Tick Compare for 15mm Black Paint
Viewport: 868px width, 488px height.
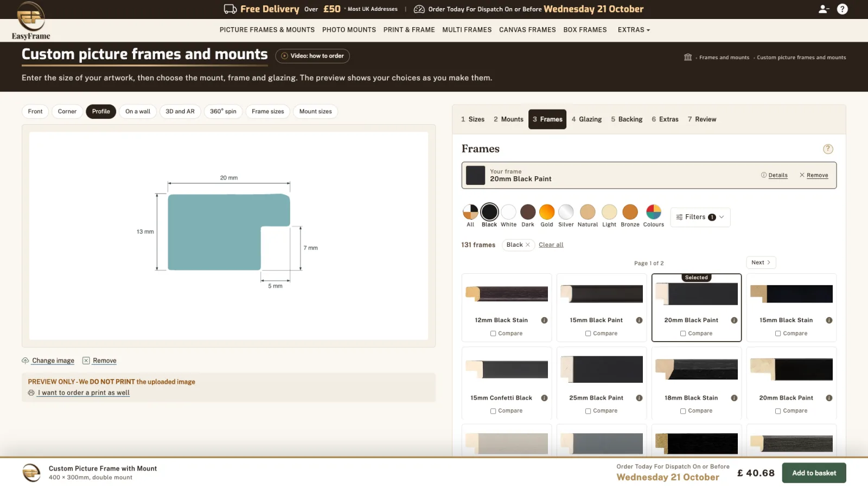click(588, 333)
